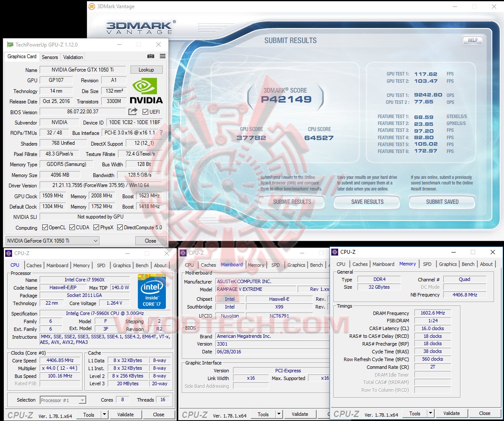Screen dimensions: 504x421
Task: Click the GPU-Z Close button
Action: tap(150, 240)
